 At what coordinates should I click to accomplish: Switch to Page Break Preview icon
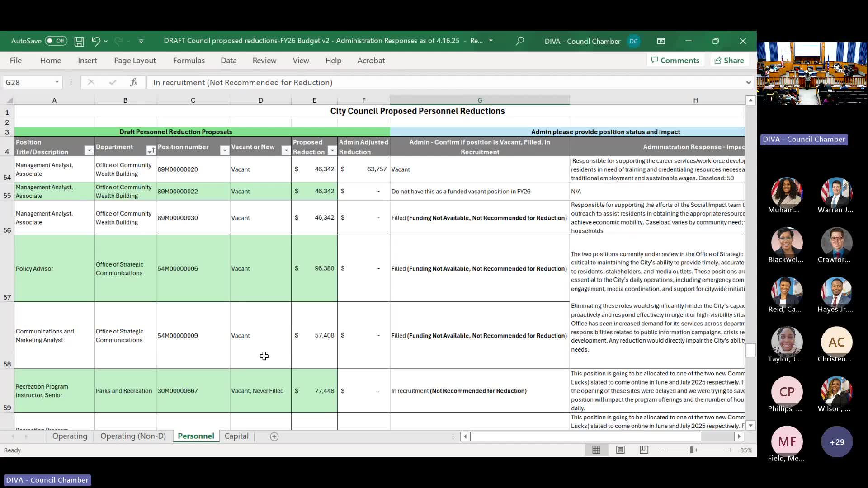644,450
